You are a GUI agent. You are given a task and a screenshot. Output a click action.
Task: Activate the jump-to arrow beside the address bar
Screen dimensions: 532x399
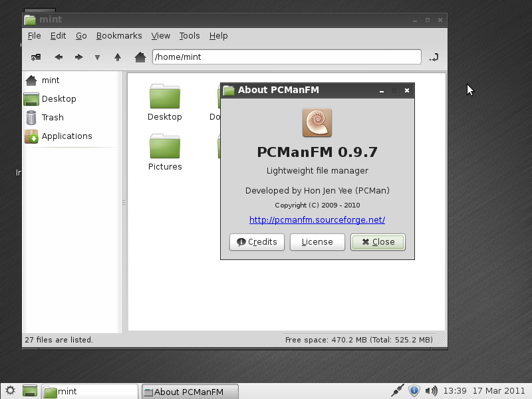pyautogui.click(x=434, y=57)
